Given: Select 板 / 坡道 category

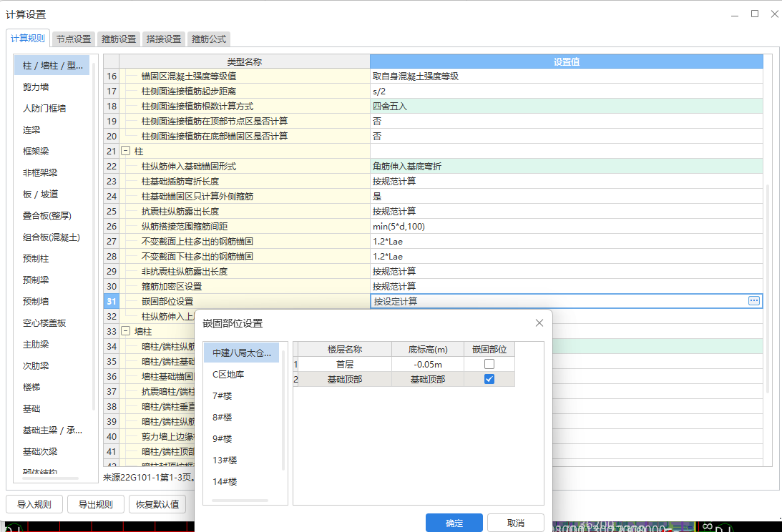Looking at the screenshot, I should (52, 194).
